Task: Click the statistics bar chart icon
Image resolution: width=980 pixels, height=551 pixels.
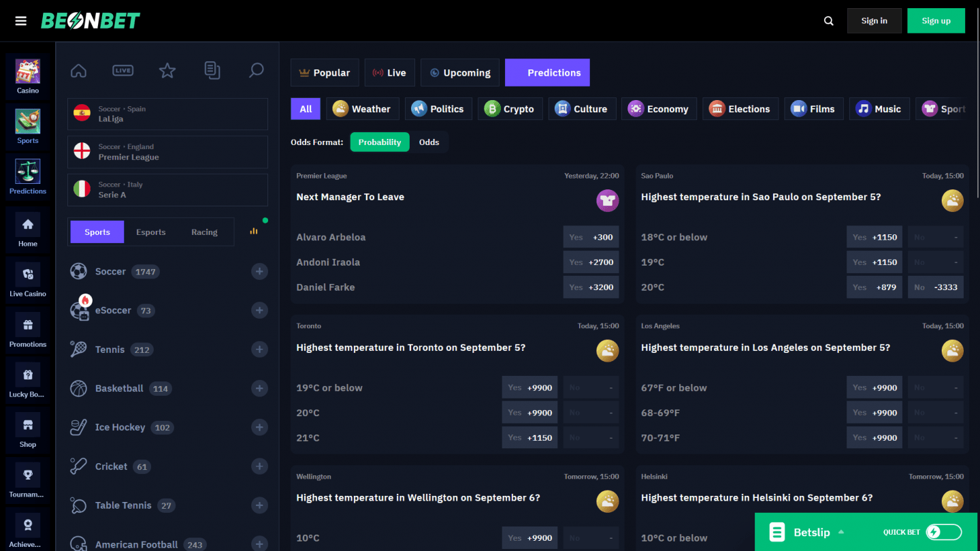Action: coord(254,232)
